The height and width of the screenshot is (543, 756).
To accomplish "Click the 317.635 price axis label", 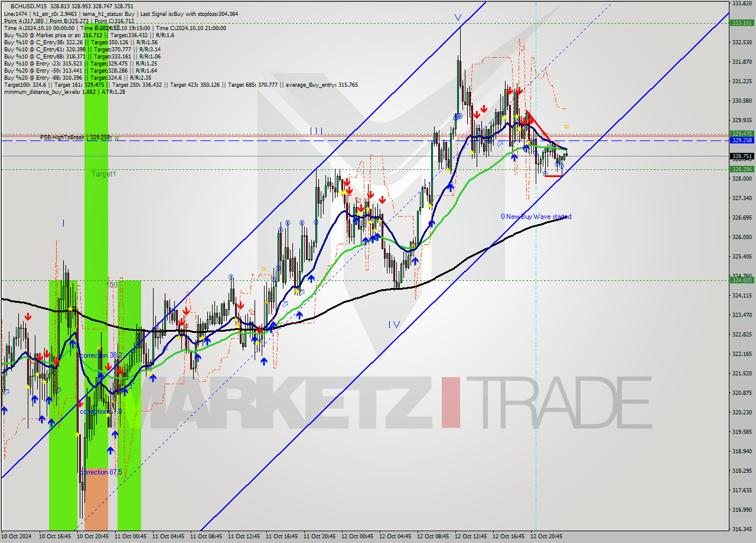I will pyautogui.click(x=742, y=490).
